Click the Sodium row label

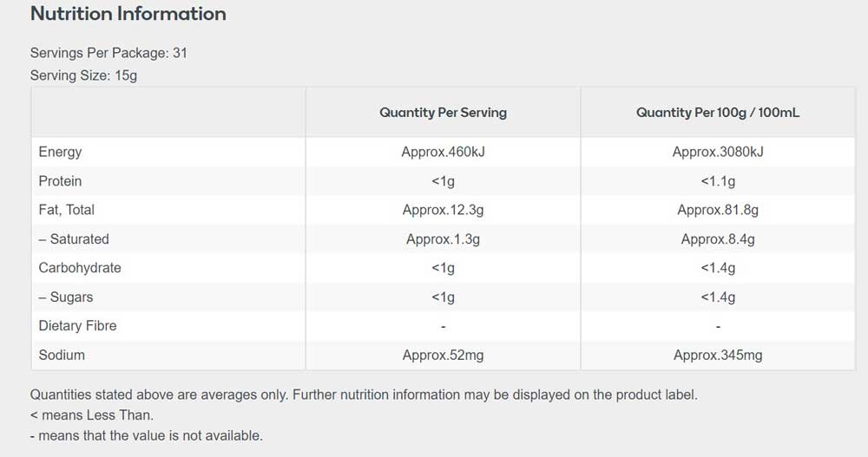coord(62,355)
